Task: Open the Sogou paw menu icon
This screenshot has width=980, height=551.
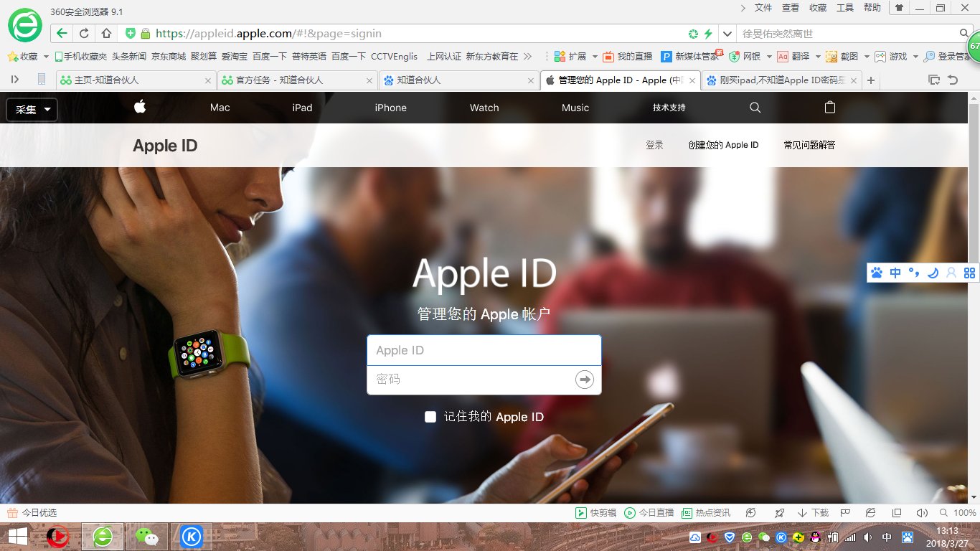Action: coord(875,273)
